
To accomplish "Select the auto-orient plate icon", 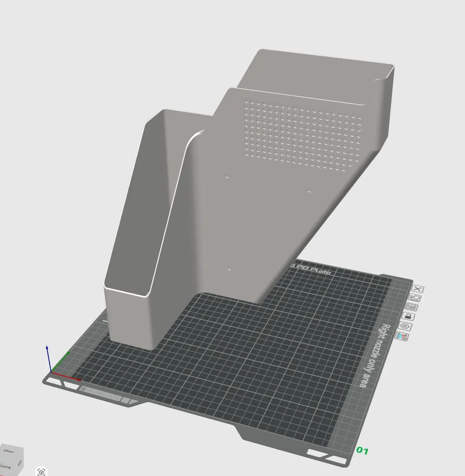I will pos(415,298).
